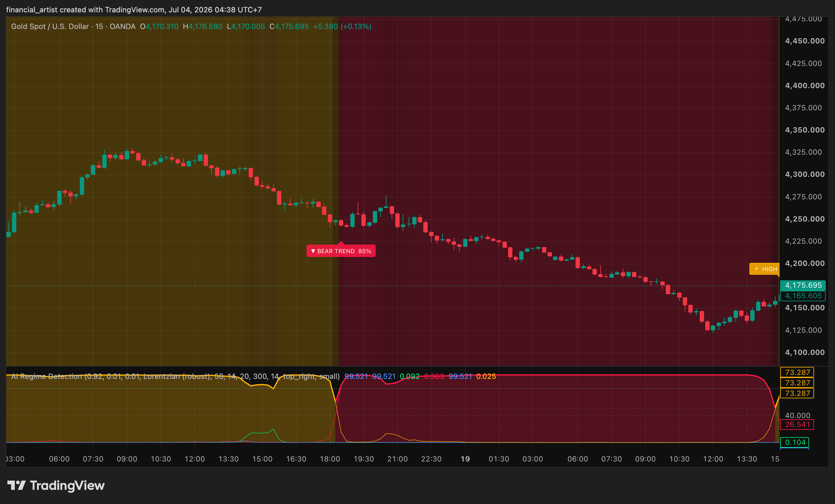Click the 18:00 time axis label
This screenshot has height=504, width=835.
330,459
